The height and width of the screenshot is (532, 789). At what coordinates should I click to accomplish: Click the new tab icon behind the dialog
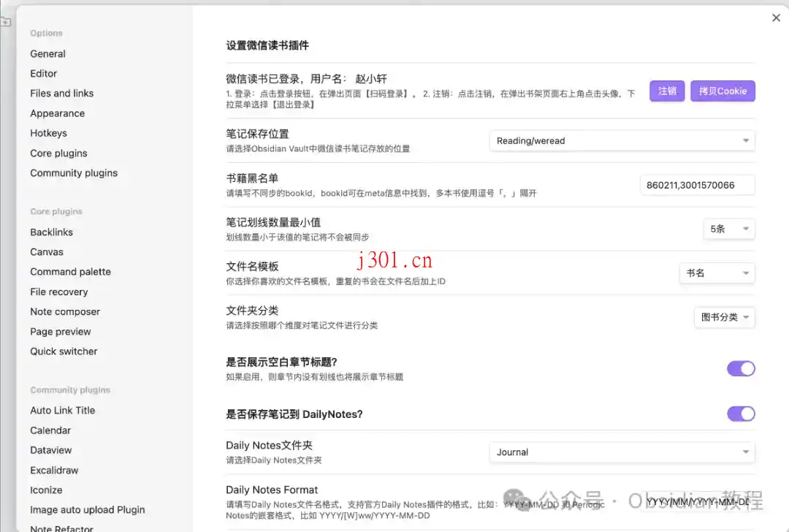[5, 22]
